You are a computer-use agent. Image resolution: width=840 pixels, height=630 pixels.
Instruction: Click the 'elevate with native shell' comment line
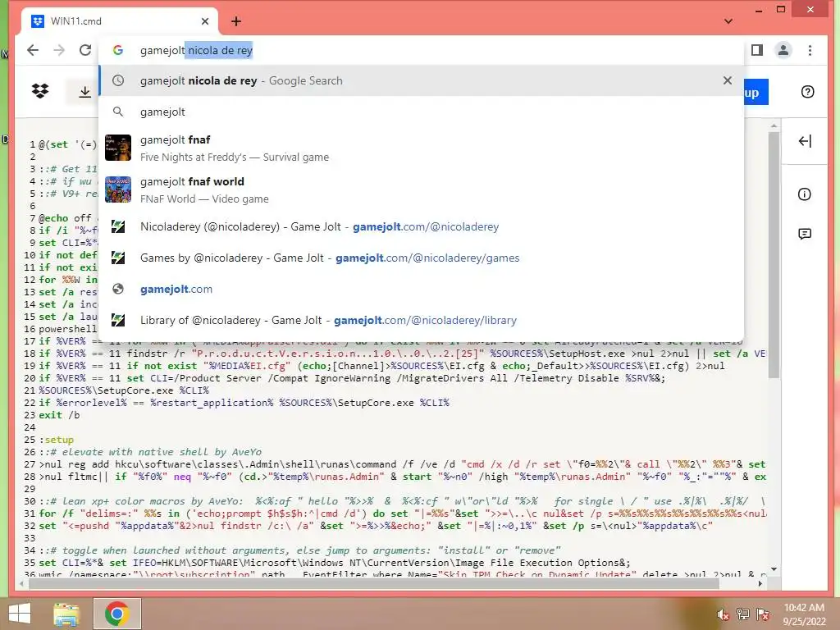pyautogui.click(x=150, y=452)
